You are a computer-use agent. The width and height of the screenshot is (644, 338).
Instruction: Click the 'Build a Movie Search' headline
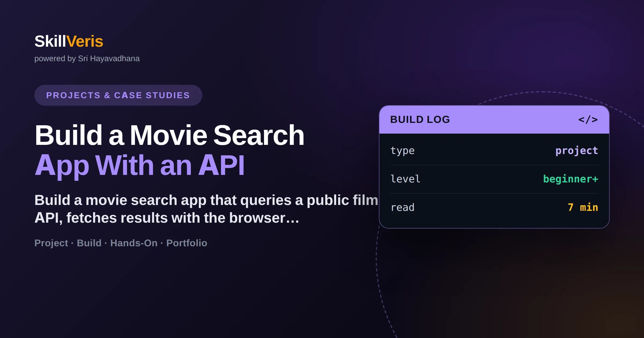[169, 135]
